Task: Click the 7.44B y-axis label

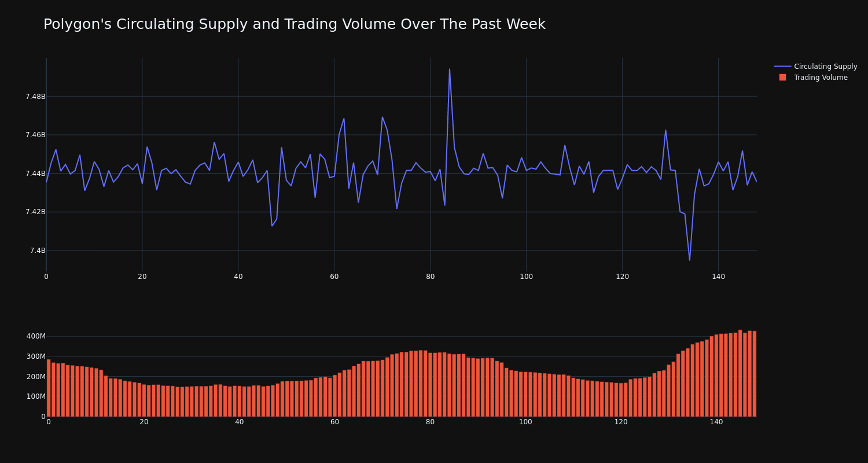Action: pyautogui.click(x=35, y=174)
